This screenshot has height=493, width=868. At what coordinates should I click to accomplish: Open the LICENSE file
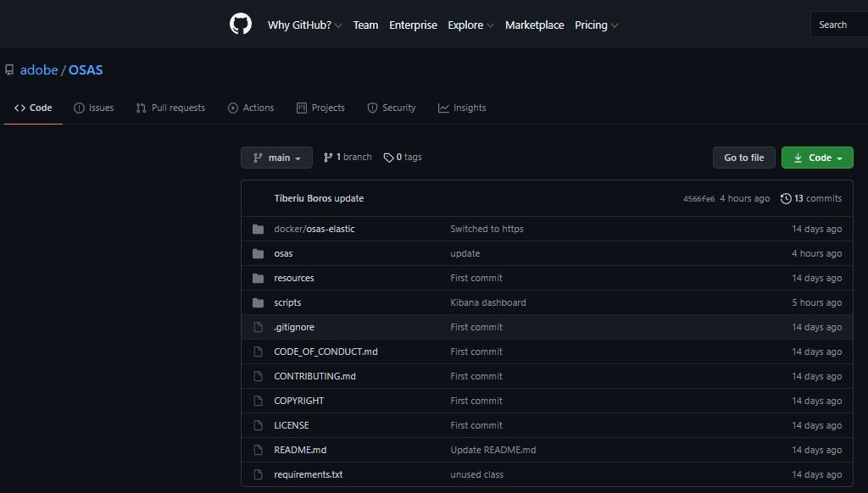[292, 425]
